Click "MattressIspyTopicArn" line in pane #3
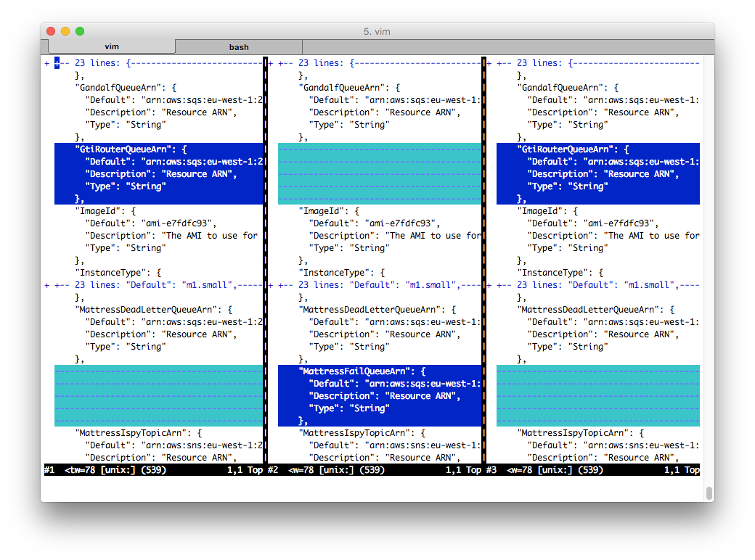 [581, 433]
